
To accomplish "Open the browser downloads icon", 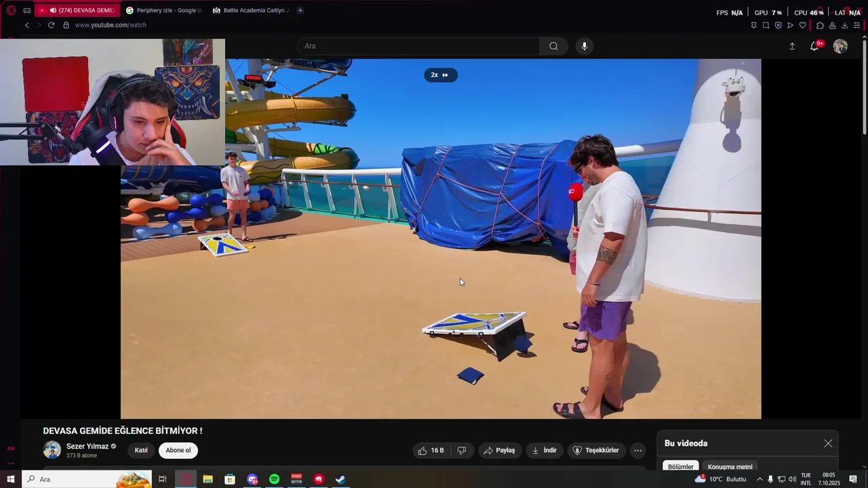I will pos(844,25).
